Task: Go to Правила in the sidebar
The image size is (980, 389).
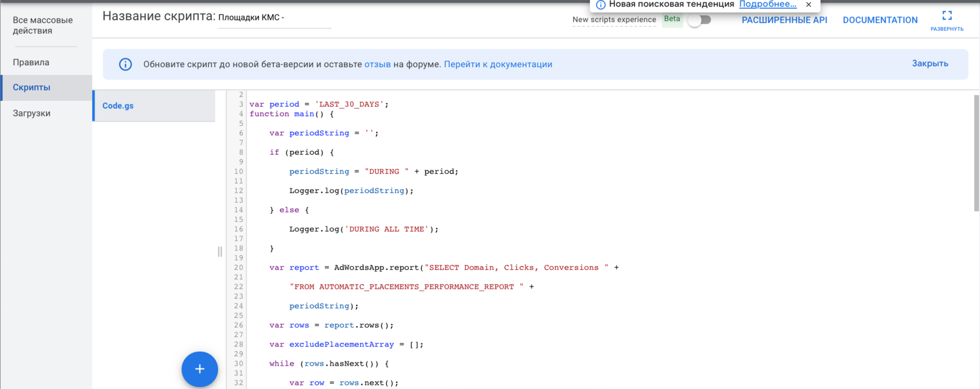Action: [32, 62]
